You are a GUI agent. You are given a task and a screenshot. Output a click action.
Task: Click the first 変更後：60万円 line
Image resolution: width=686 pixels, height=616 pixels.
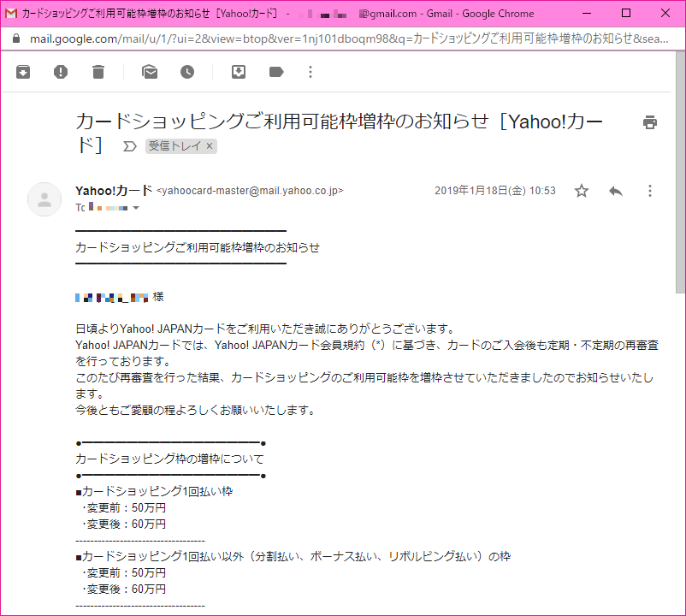point(124,524)
